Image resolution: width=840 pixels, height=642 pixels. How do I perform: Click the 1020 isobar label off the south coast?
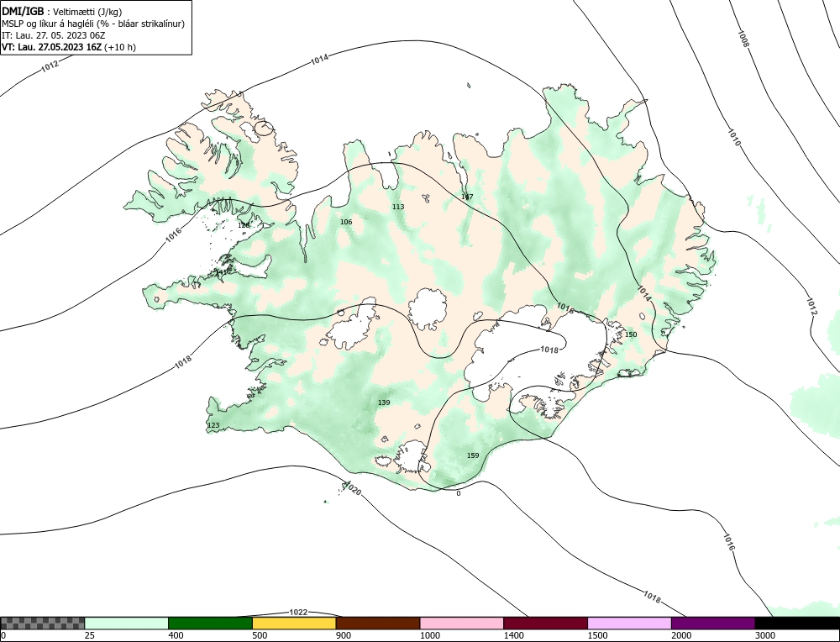pyautogui.click(x=352, y=489)
